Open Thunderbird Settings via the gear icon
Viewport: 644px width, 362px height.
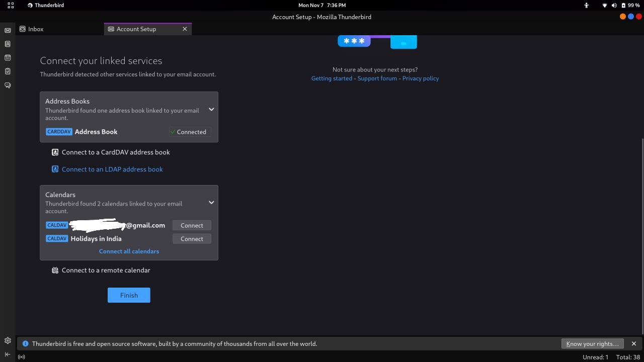pyautogui.click(x=8, y=340)
